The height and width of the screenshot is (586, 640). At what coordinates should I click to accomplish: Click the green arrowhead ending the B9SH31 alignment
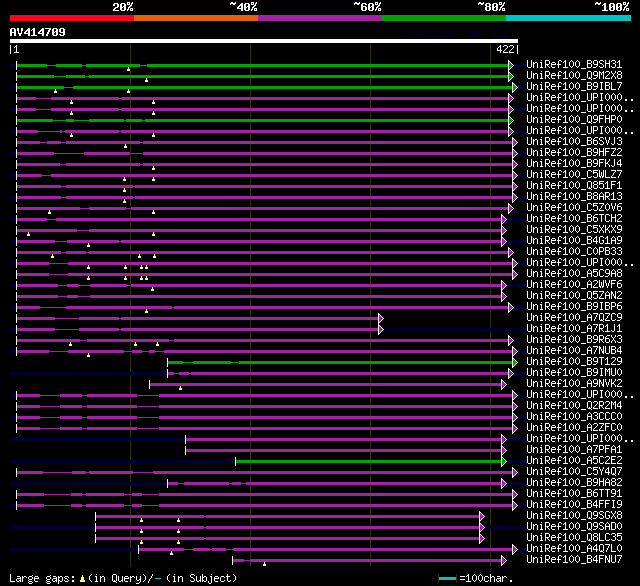(511, 65)
